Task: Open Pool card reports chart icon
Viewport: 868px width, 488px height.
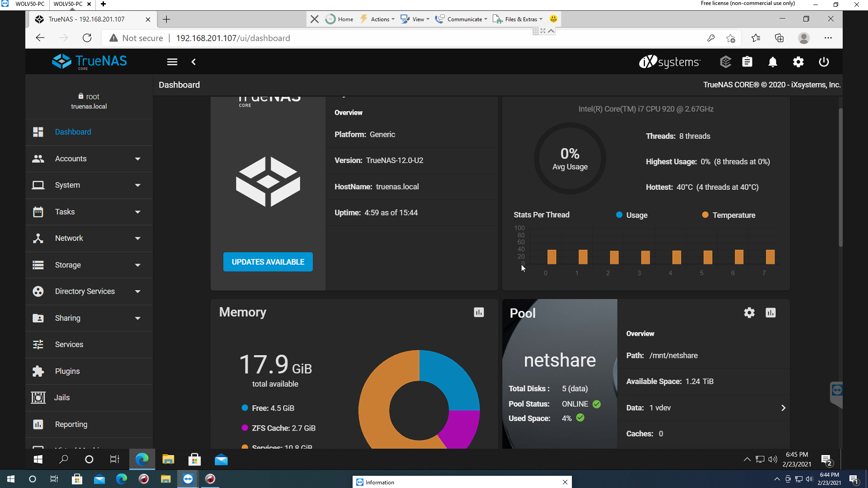Action: pos(771,313)
